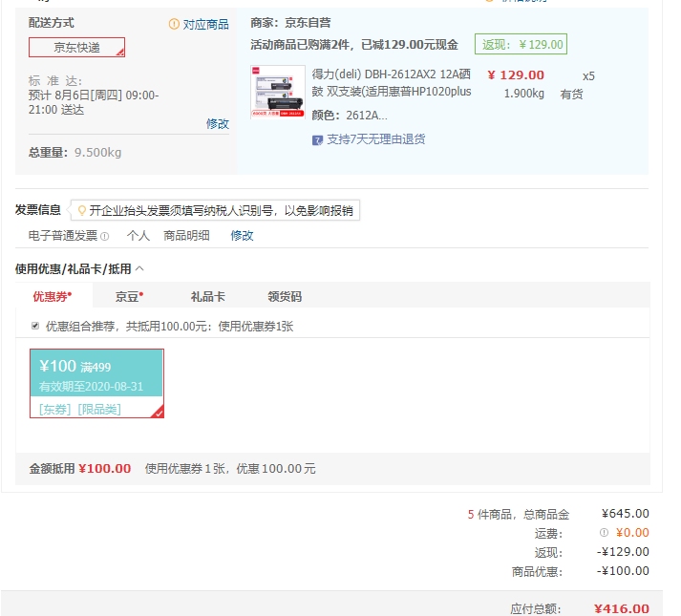Screen dimensions: 681x616
Task: Click the info icon beside 运费
Action: click(x=604, y=532)
